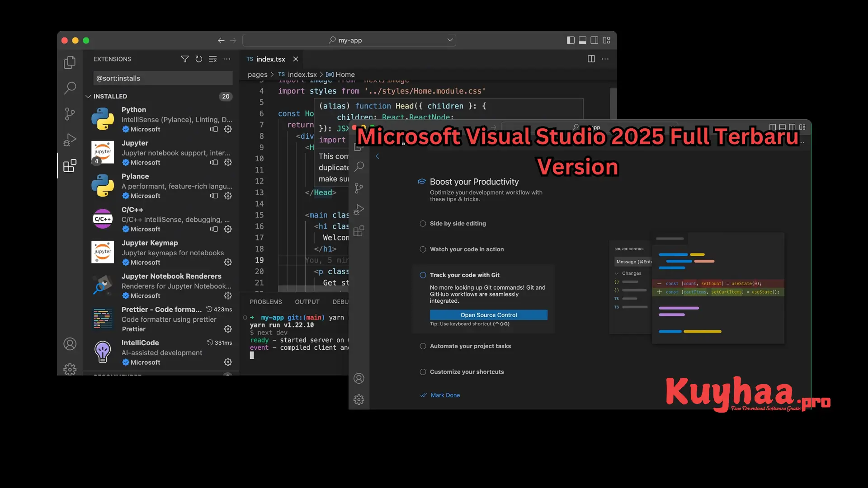Open Prettier extension manage gear
This screenshot has height=488, width=868.
(228, 329)
